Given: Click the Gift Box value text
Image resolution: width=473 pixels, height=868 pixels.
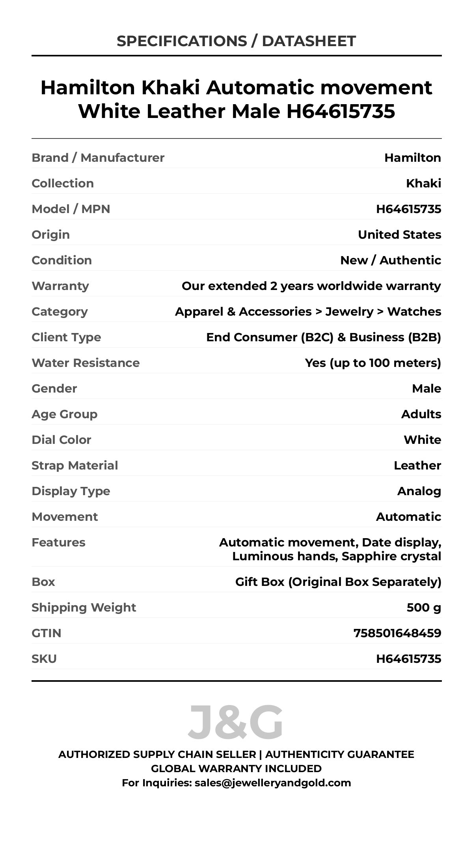Looking at the screenshot, I should coord(338,582).
